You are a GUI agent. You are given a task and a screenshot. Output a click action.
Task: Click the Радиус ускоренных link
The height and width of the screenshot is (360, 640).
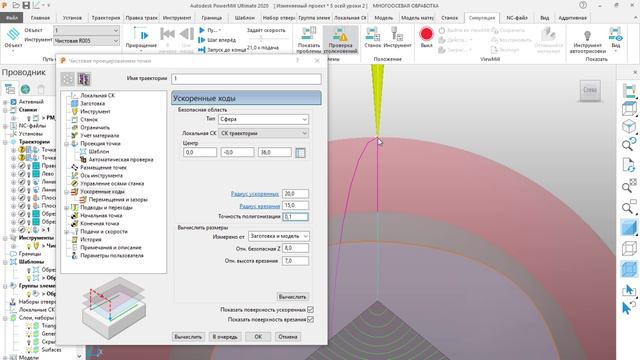click(x=255, y=194)
